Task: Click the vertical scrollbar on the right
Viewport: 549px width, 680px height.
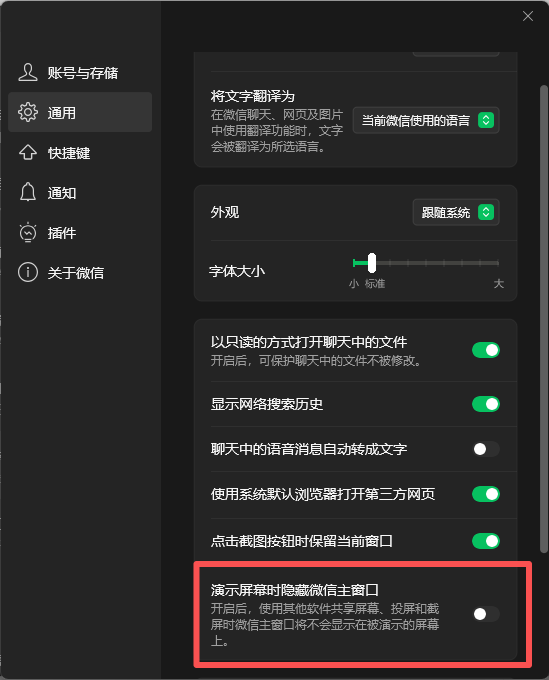Action: tap(544, 319)
